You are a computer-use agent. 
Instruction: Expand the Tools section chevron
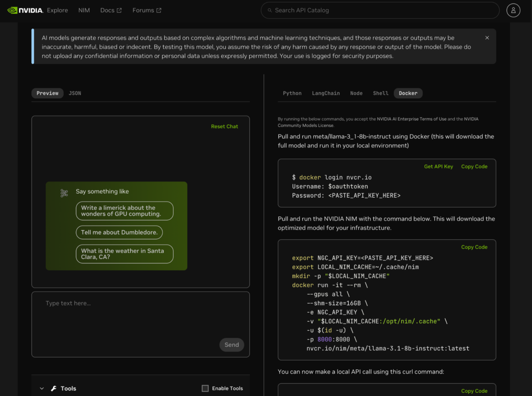click(x=42, y=388)
